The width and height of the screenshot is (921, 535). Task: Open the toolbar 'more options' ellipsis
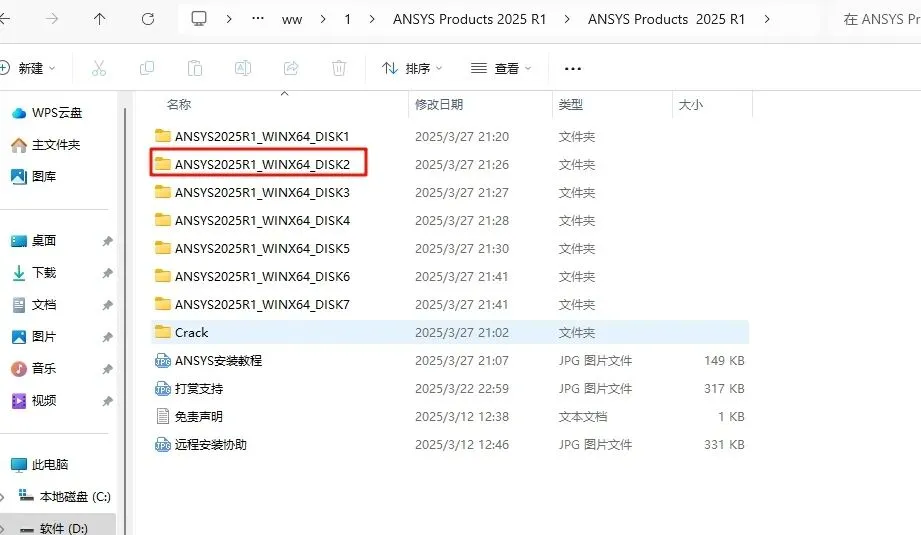click(573, 69)
